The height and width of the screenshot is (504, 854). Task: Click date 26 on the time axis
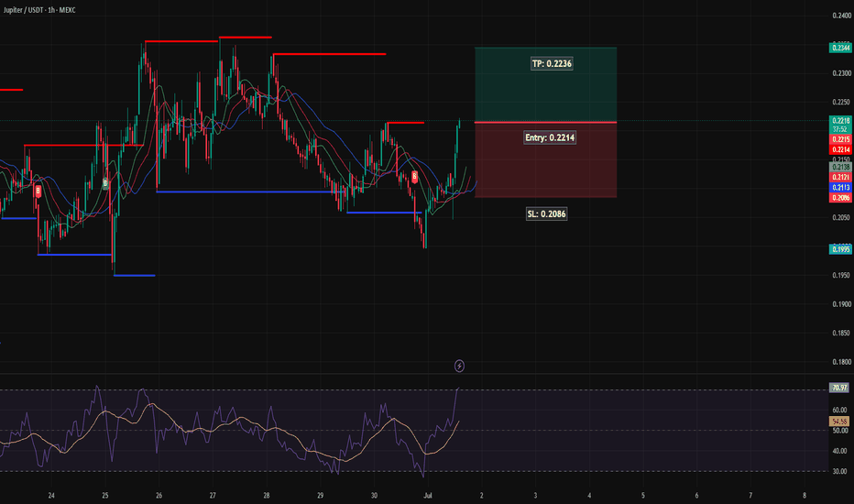[x=159, y=495]
